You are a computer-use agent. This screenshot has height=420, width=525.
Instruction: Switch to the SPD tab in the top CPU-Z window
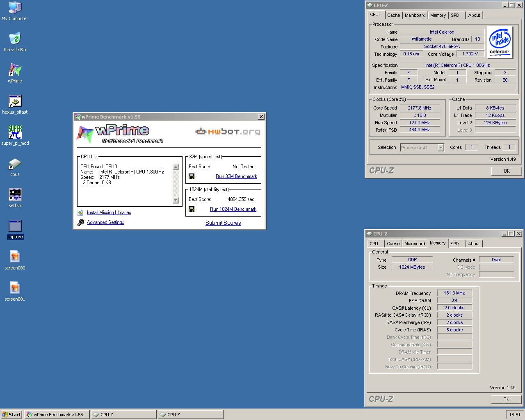click(x=455, y=15)
